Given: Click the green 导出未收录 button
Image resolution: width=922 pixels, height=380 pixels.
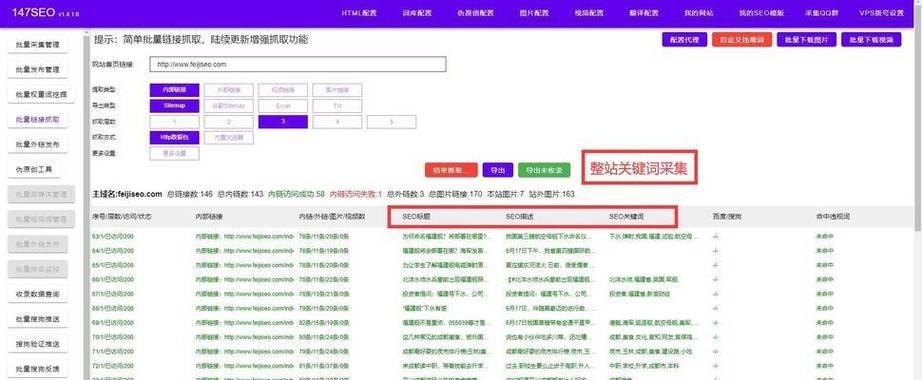Looking at the screenshot, I should [x=544, y=170].
